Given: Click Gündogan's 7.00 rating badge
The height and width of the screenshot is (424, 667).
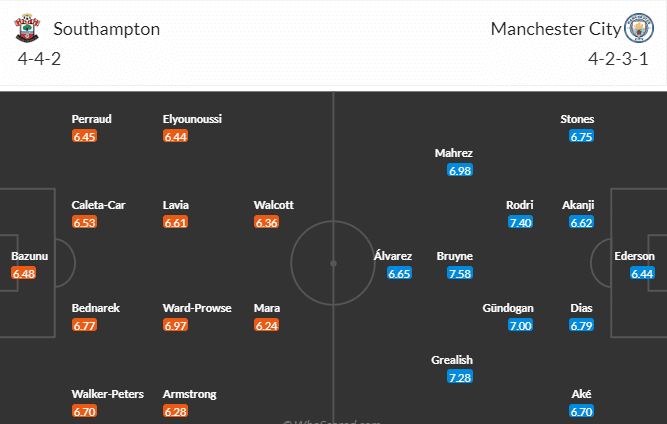Looking at the screenshot, I should click(520, 326).
